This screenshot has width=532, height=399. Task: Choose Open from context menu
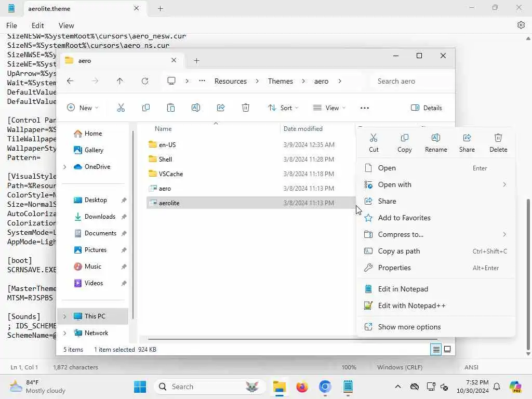(x=436, y=168)
